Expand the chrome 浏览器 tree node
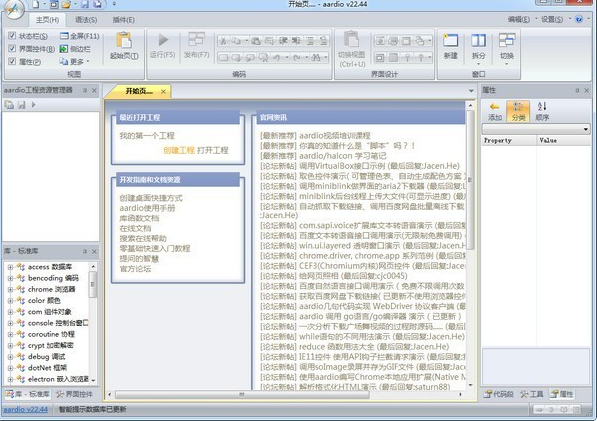The height and width of the screenshot is (421, 597). [x=10, y=290]
